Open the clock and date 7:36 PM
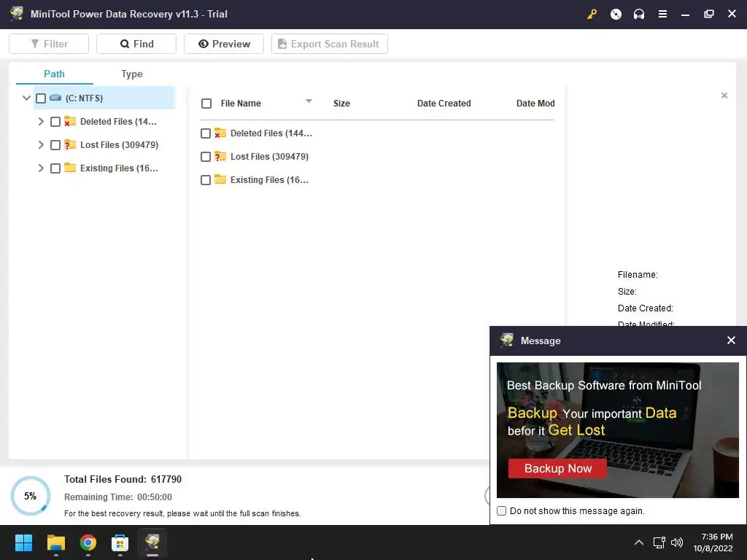The width and height of the screenshot is (747, 560). point(713,542)
